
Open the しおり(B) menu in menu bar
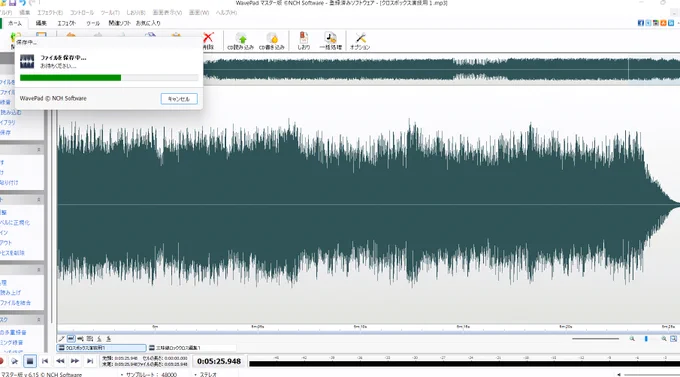(x=136, y=13)
